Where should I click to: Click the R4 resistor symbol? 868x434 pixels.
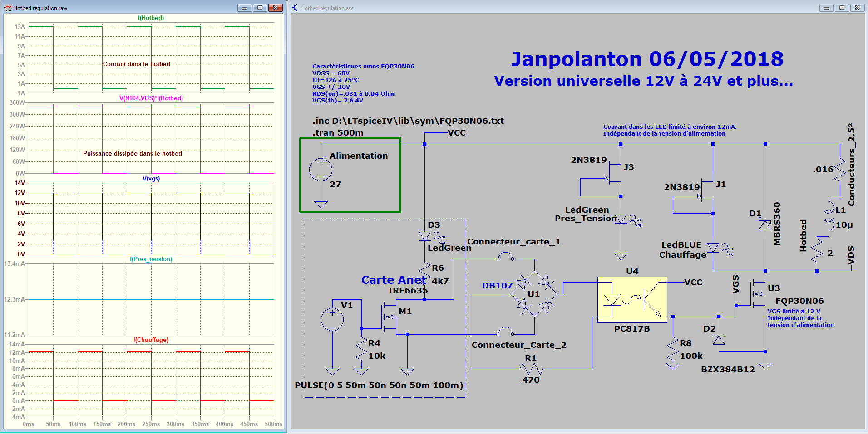[x=361, y=349]
